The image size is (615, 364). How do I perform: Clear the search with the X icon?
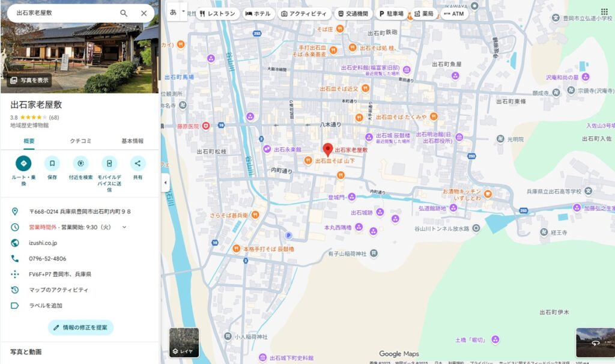click(144, 13)
